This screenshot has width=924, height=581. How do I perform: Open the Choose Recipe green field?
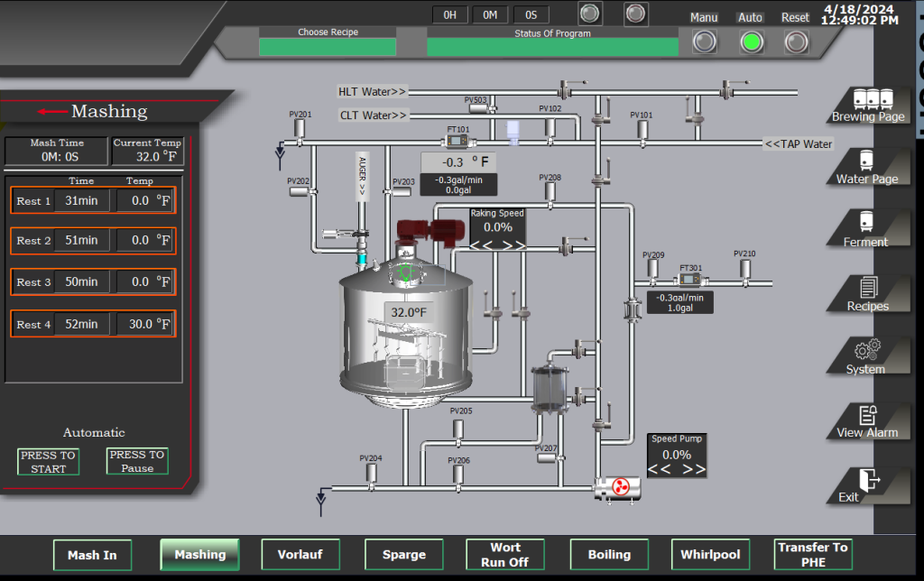tap(328, 47)
